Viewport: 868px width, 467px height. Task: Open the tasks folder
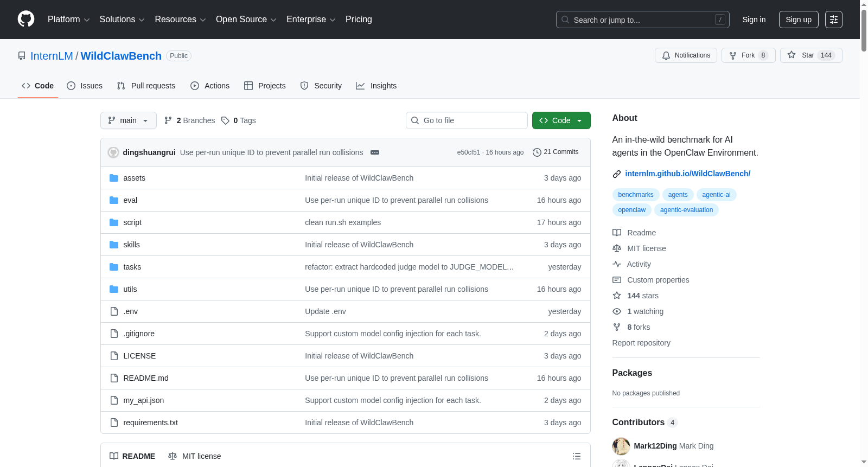pyautogui.click(x=132, y=267)
